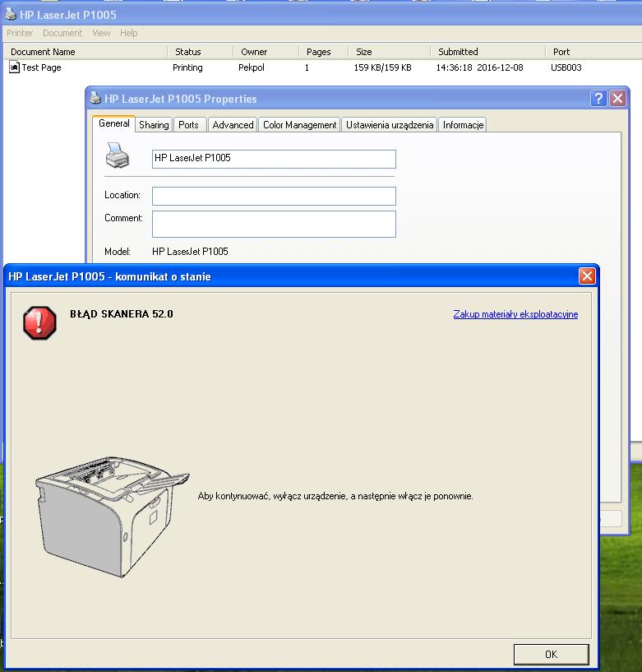
Task: Click the Test Page document icon
Action: 14,67
